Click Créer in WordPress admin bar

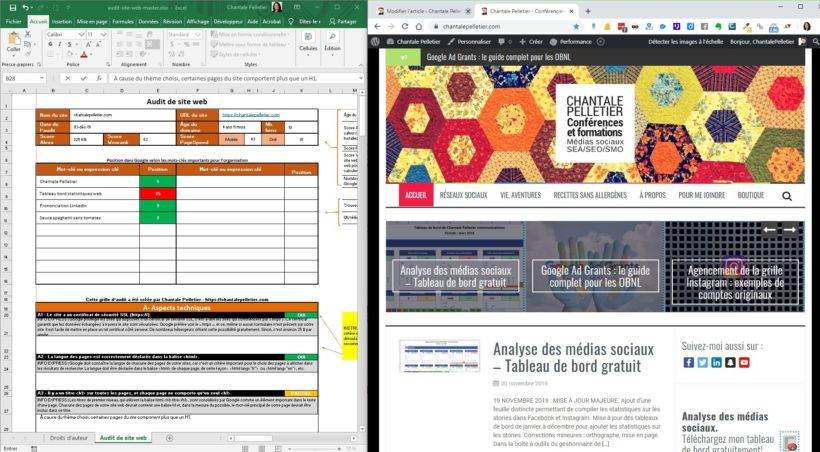tap(531, 41)
